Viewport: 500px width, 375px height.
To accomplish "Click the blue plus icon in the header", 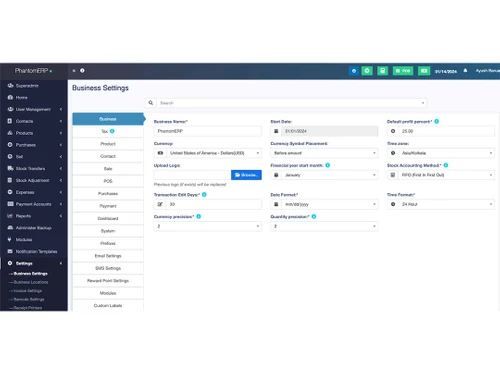I will [x=354, y=71].
